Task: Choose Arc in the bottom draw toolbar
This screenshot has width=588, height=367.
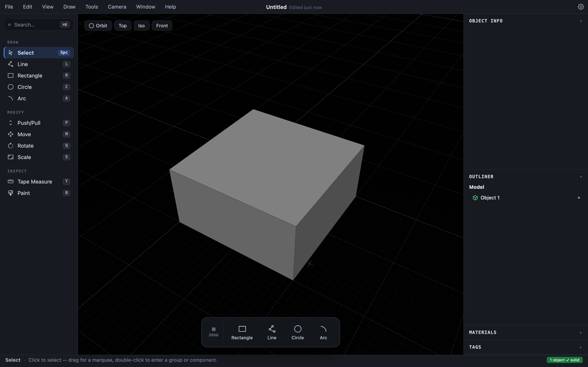Action: (323, 333)
